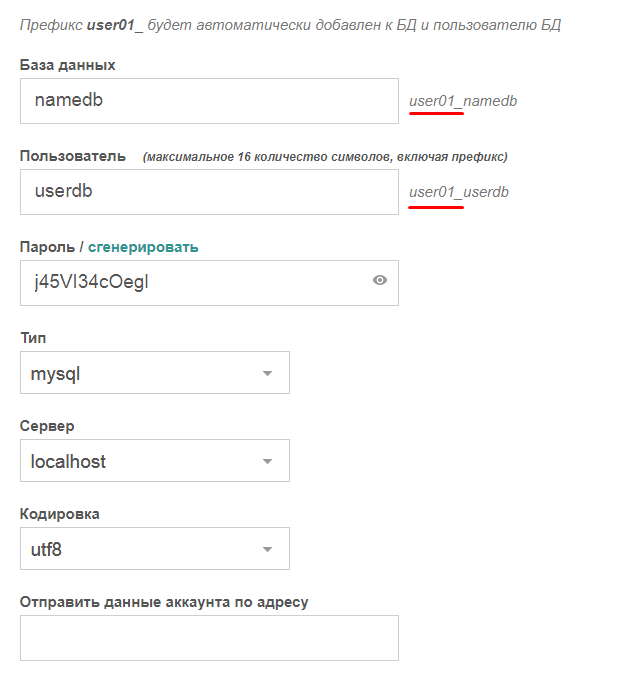
Task: Click the Тип label
Action: (33, 338)
